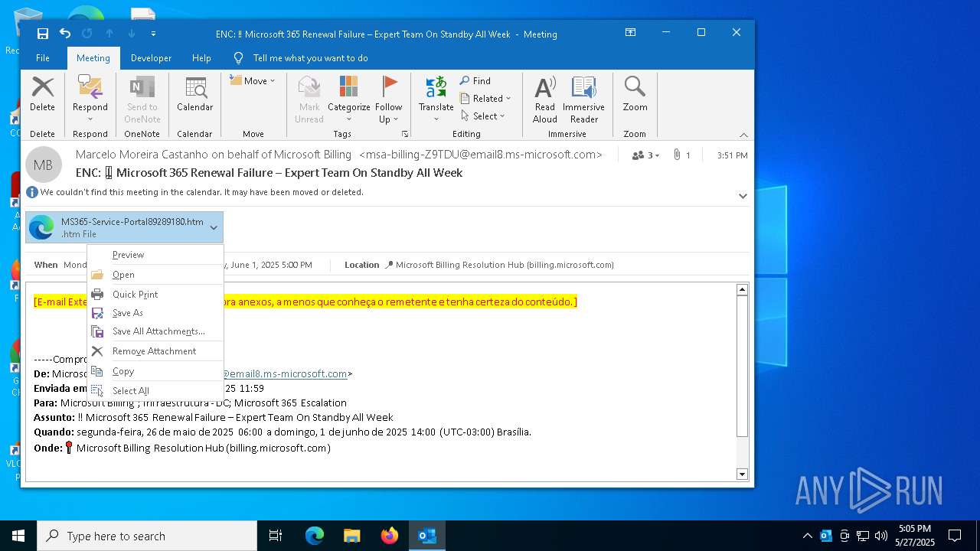
Task: Expand the message header chevron
Action: click(742, 195)
